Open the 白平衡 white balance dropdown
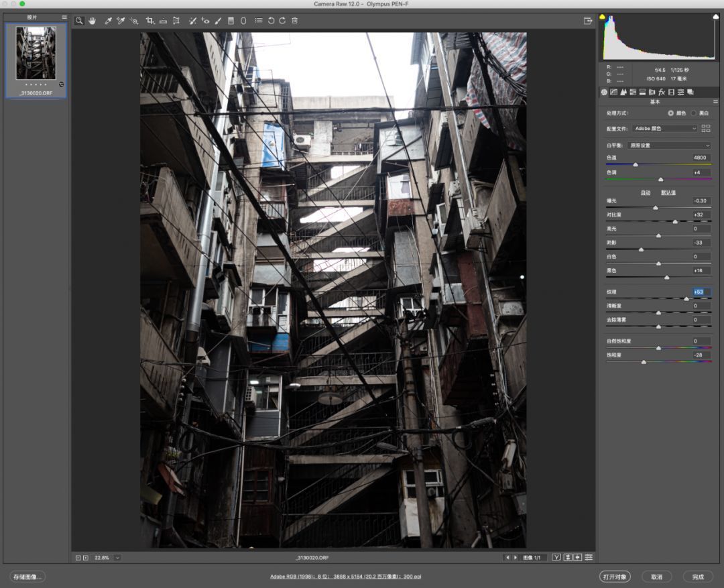This screenshot has height=588, width=724. [669, 145]
